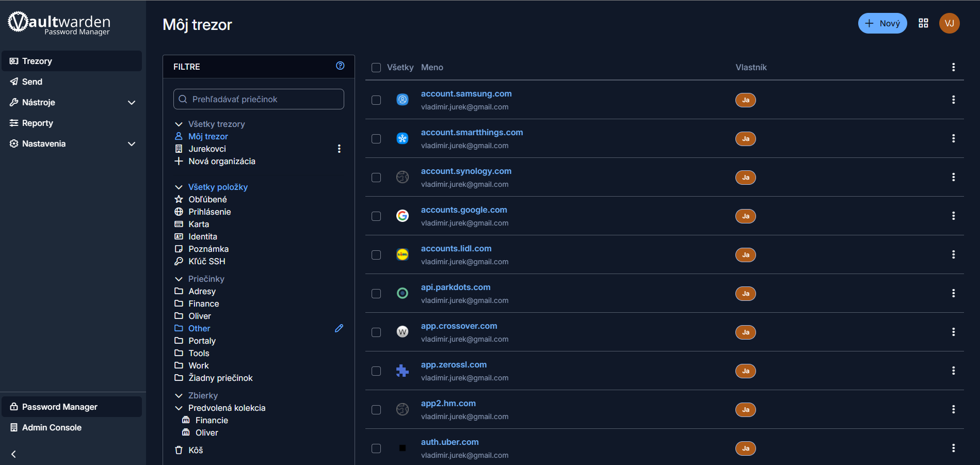Click the filters help question icon
This screenshot has height=465, width=980.
[x=340, y=66]
